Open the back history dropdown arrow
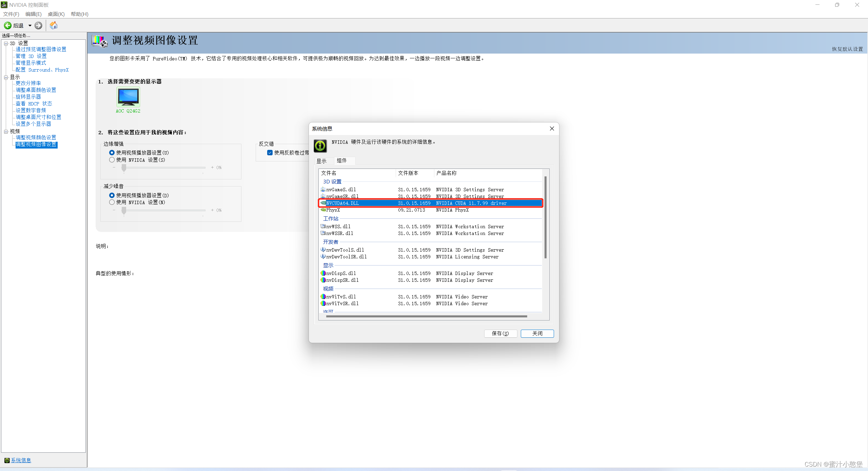The image size is (868, 471). click(30, 25)
